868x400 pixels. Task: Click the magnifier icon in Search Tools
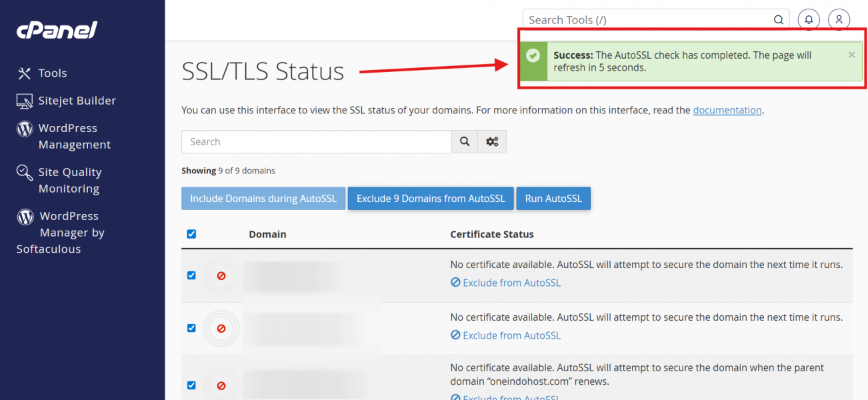778,20
